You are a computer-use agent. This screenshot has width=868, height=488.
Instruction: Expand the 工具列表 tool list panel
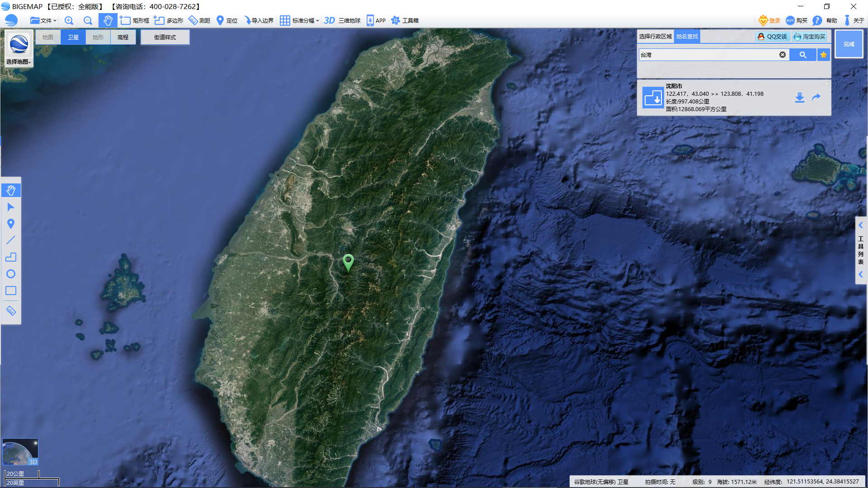[x=861, y=250]
